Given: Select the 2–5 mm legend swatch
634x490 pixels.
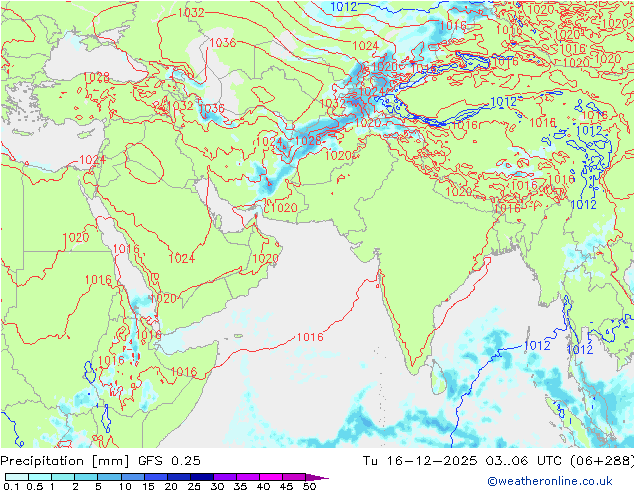Looking at the screenshot, I should [x=86, y=477].
